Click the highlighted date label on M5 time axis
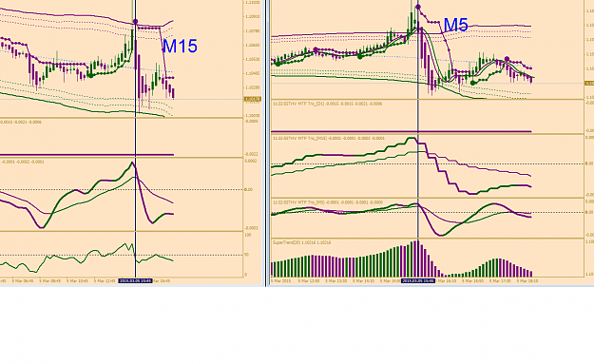This screenshot has width=594, height=364. (x=418, y=280)
